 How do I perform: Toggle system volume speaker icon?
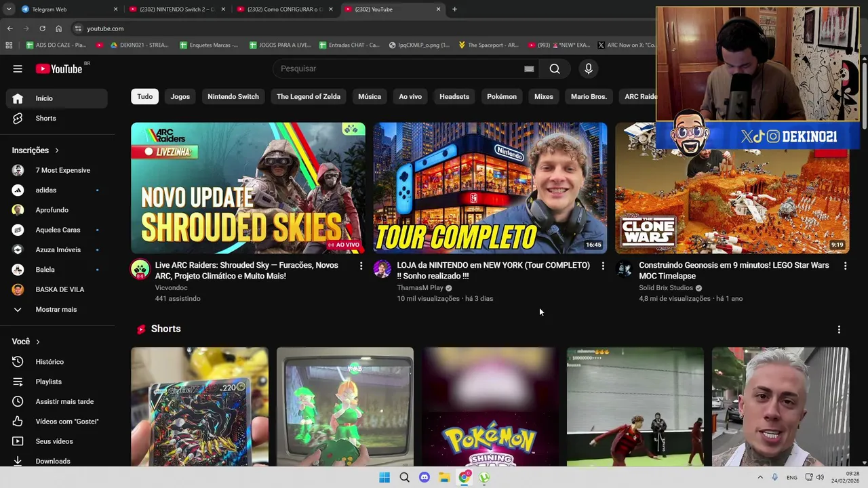click(820, 477)
